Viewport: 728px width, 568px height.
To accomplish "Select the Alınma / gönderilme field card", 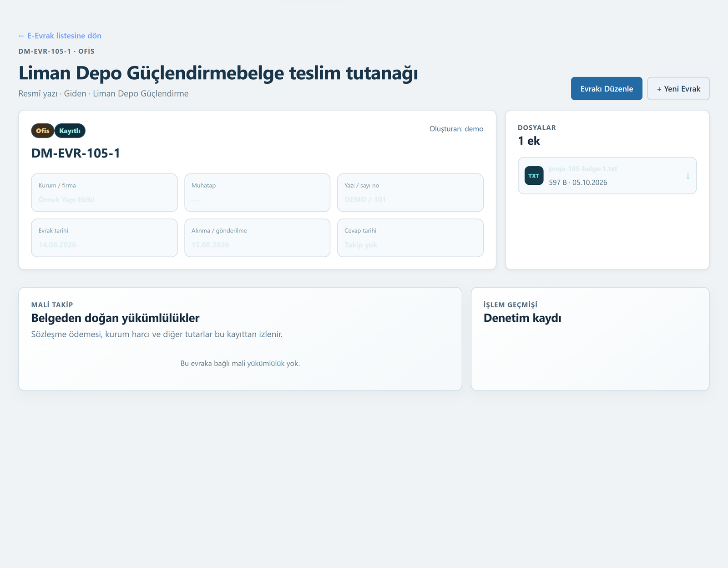I will coord(257,238).
